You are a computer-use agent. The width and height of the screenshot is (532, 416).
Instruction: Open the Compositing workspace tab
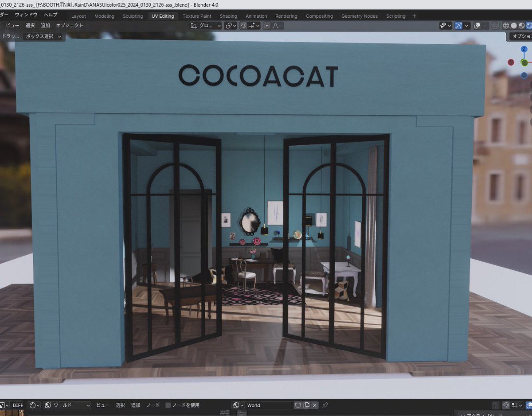point(319,16)
